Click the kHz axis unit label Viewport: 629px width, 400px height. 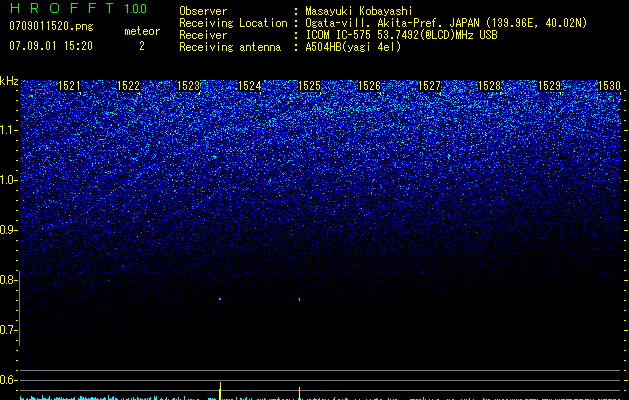[x=9, y=81]
